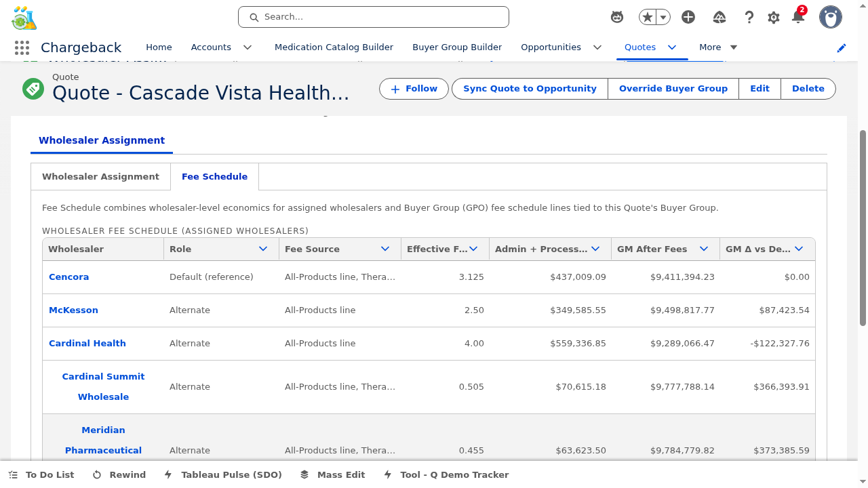Select the blue underlined Wholesaler Assignment tab
The height and width of the screenshot is (488, 868).
pyautogui.click(x=102, y=140)
